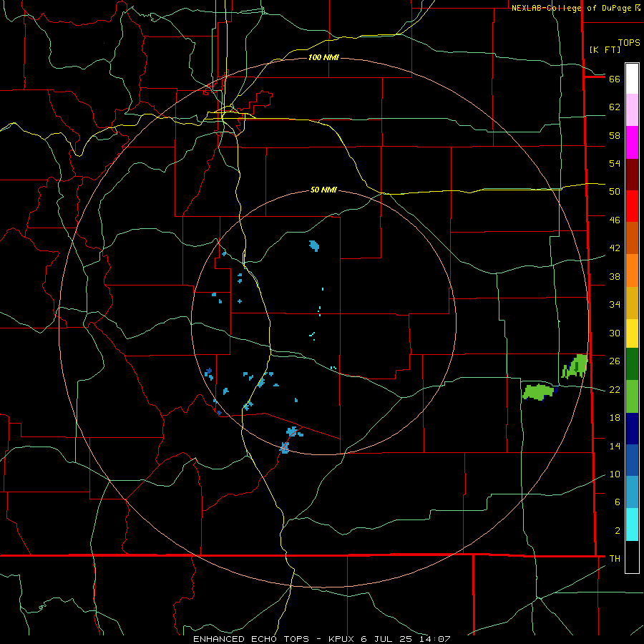Select the orange legend swatch below label 42
Viewport: 644px width, 644px height.
(x=632, y=270)
